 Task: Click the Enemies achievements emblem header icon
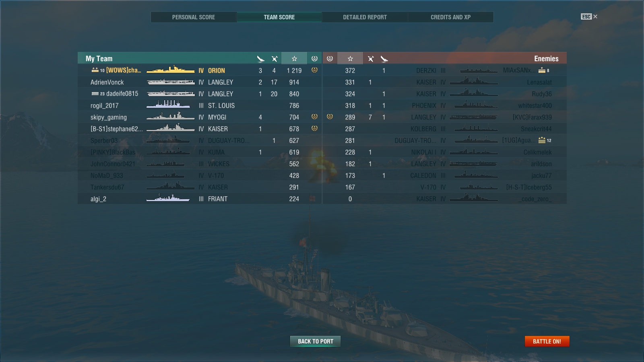(330, 59)
